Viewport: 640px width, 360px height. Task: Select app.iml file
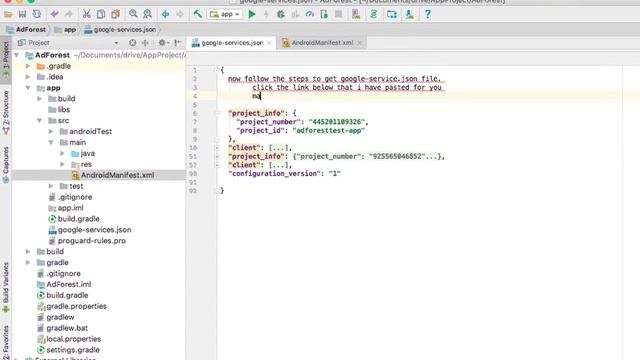[66, 208]
